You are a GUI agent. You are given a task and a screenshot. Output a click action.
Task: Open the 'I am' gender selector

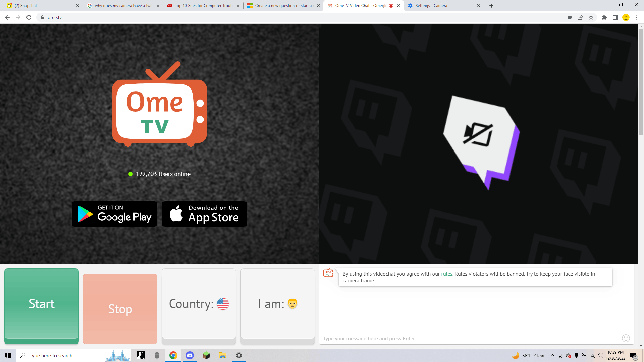coord(277,304)
